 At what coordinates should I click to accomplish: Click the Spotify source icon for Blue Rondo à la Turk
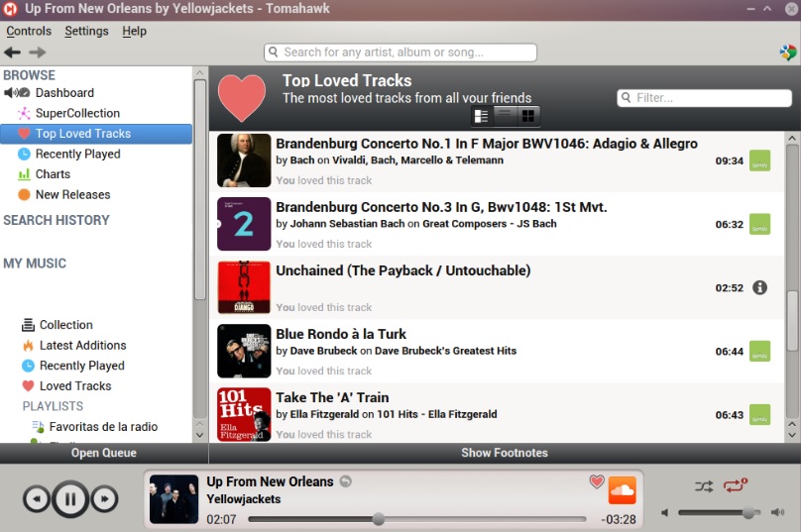(x=759, y=352)
